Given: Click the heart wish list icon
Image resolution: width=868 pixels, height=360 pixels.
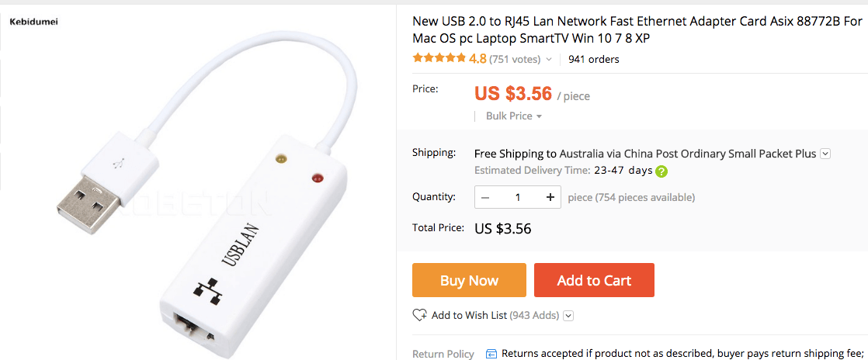Looking at the screenshot, I should pos(420,315).
